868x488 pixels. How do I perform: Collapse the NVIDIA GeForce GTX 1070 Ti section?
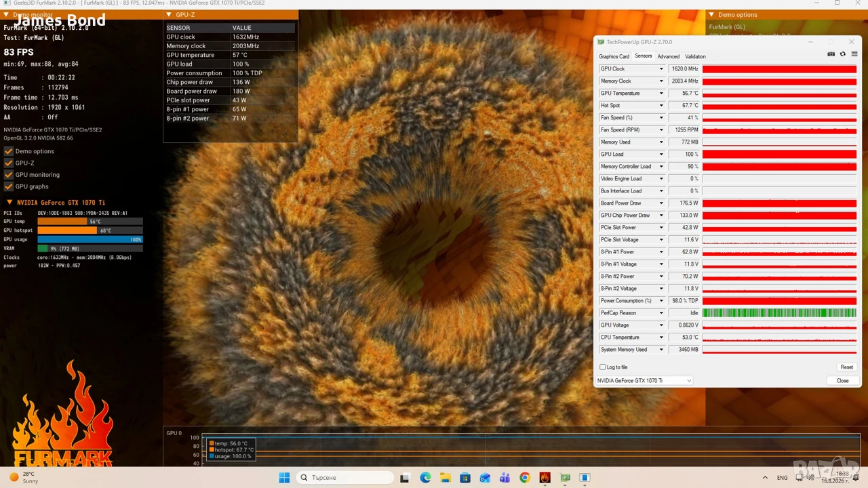[9, 202]
